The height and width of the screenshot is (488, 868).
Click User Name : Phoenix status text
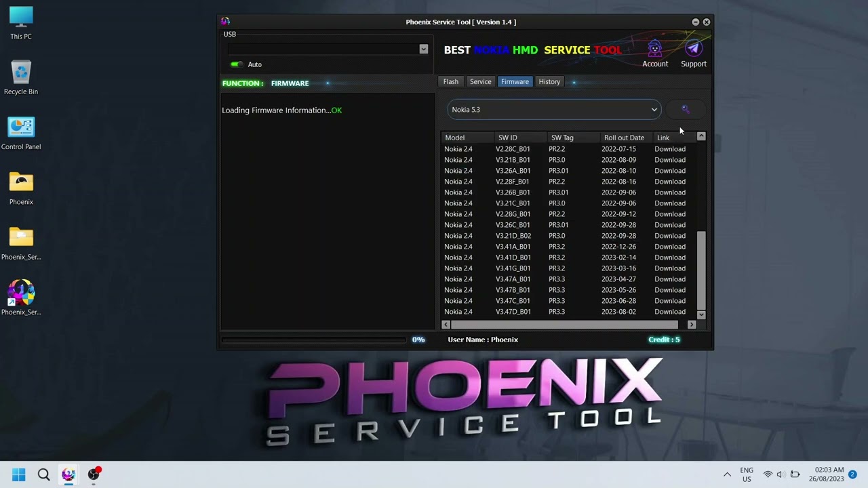(483, 340)
